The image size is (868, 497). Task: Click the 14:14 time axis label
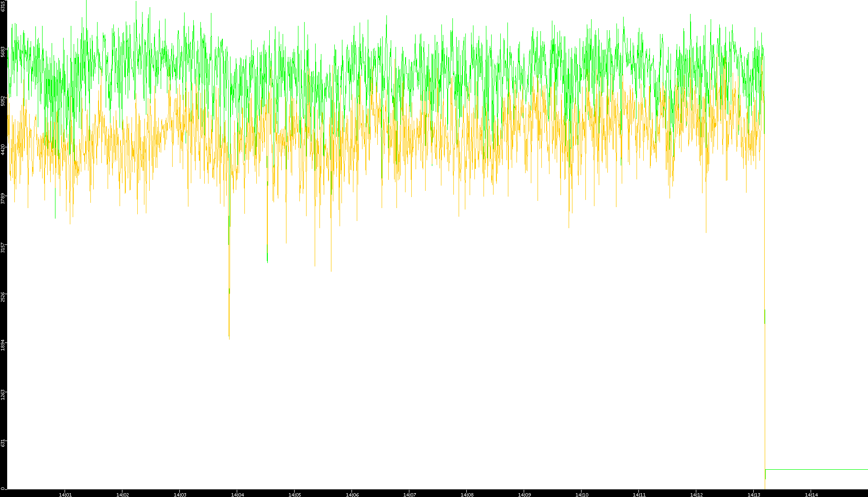click(811, 495)
